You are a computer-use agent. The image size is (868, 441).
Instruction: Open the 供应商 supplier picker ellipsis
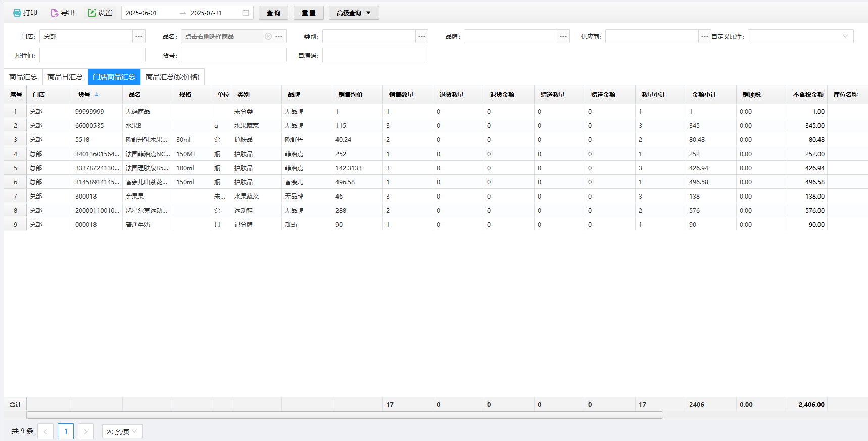(x=705, y=36)
